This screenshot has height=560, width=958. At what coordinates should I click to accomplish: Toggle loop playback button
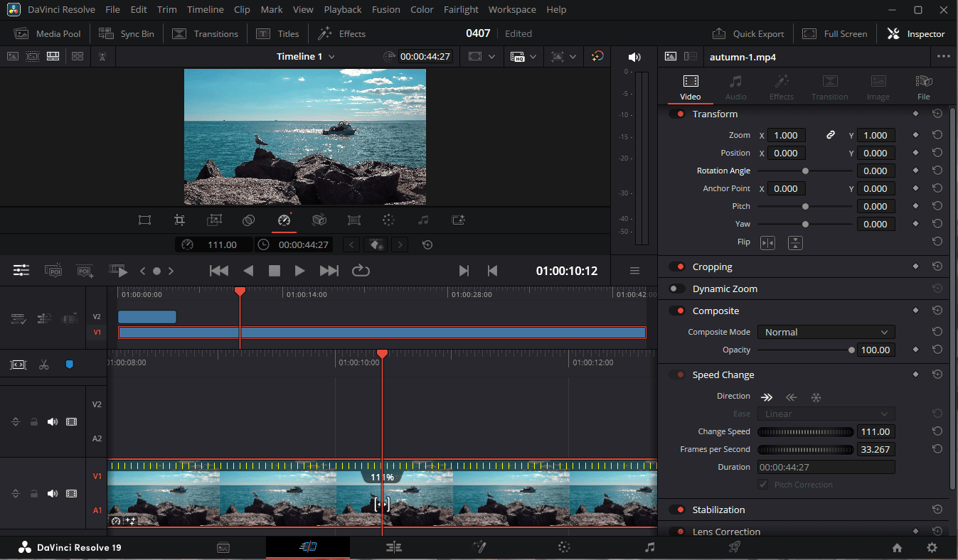point(361,271)
